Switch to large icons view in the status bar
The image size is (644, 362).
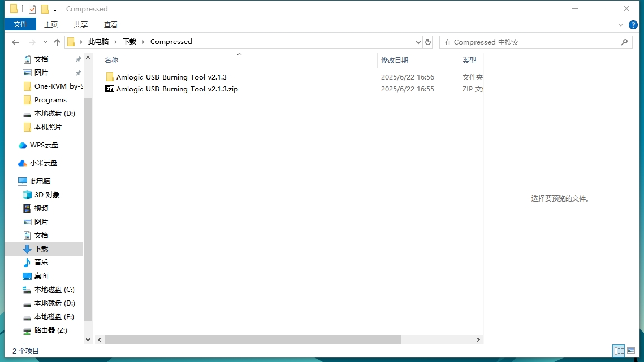(x=631, y=351)
